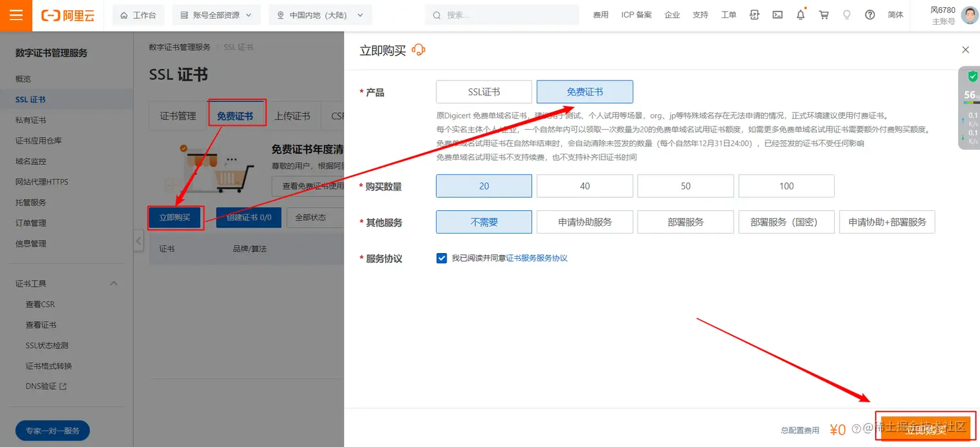Open 订单管理 in sidebar

coord(31,223)
